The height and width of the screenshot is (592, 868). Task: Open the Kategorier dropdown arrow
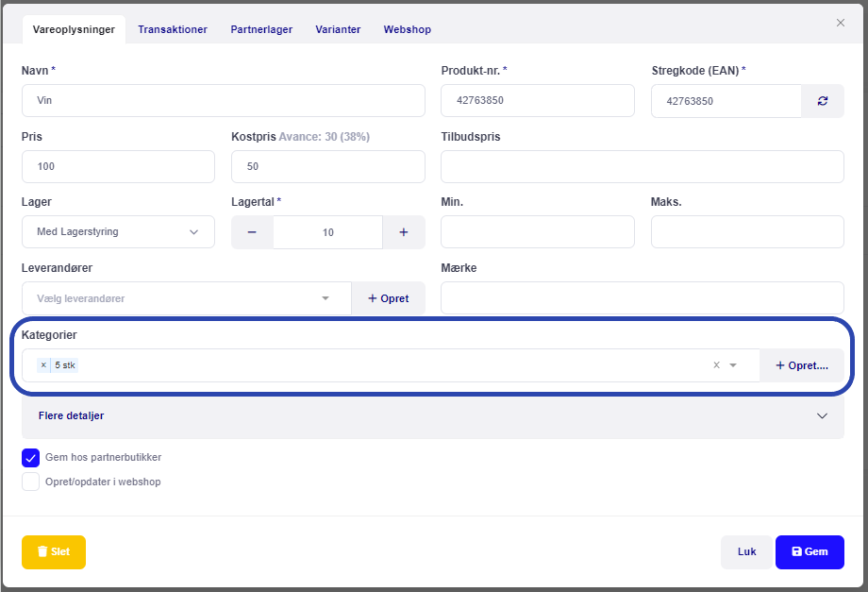click(x=733, y=365)
